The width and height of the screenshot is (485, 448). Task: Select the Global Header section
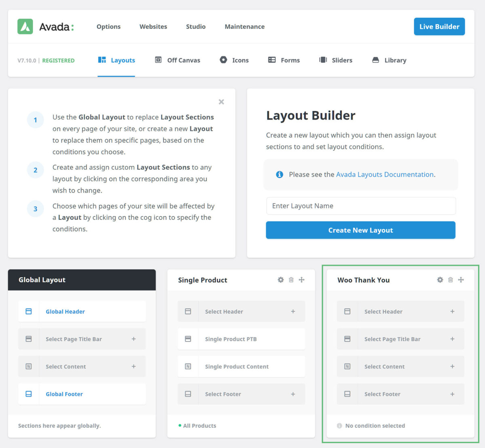(x=65, y=311)
